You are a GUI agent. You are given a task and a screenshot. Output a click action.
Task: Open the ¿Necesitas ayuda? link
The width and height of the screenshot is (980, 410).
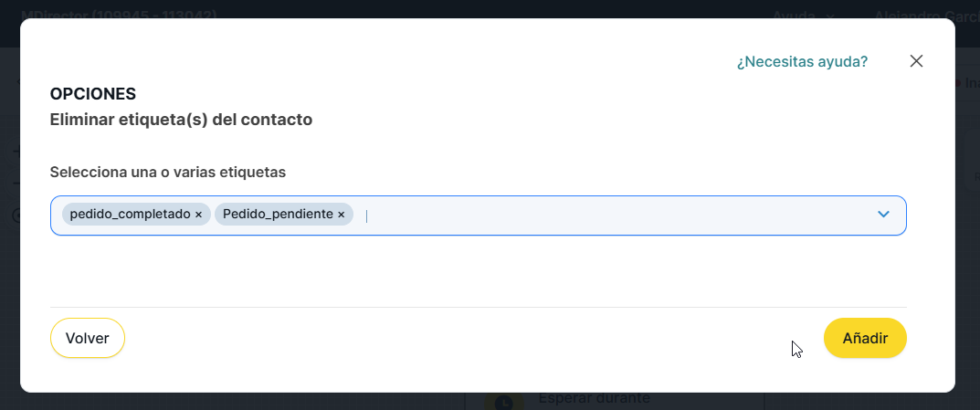click(802, 62)
